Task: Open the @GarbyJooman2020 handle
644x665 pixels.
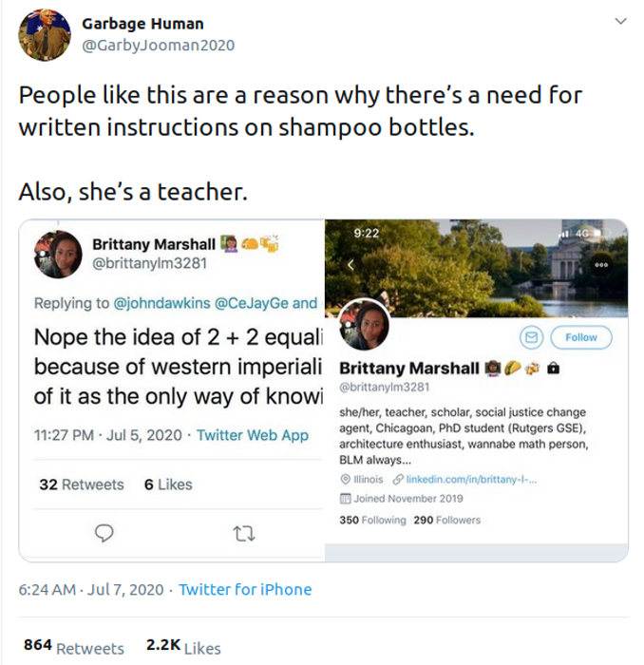Action: pyautogui.click(x=158, y=46)
